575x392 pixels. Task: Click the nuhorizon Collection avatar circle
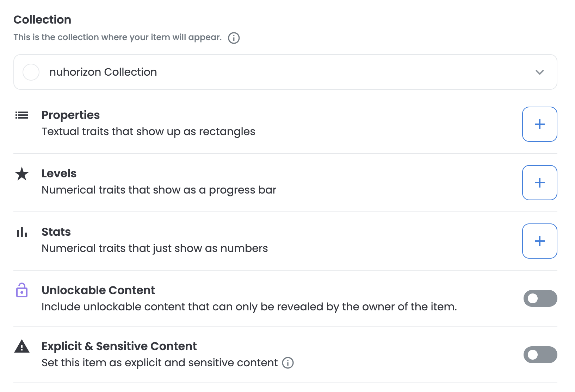tap(31, 72)
